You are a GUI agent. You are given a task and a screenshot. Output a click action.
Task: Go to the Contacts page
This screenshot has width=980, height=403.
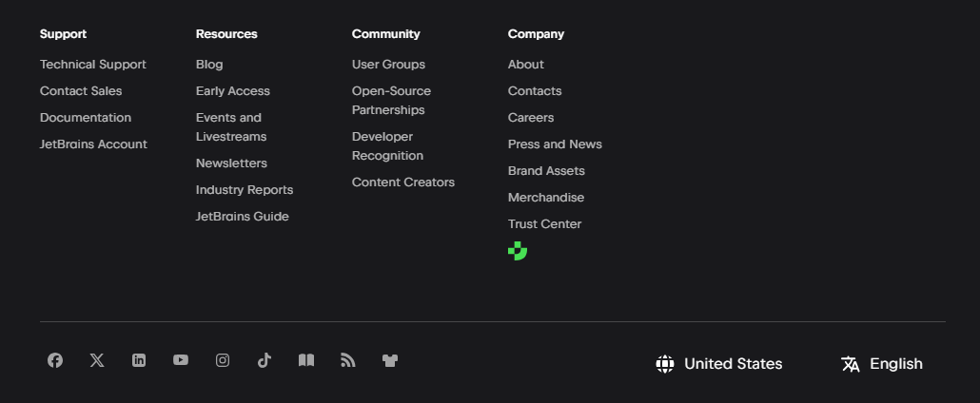535,91
